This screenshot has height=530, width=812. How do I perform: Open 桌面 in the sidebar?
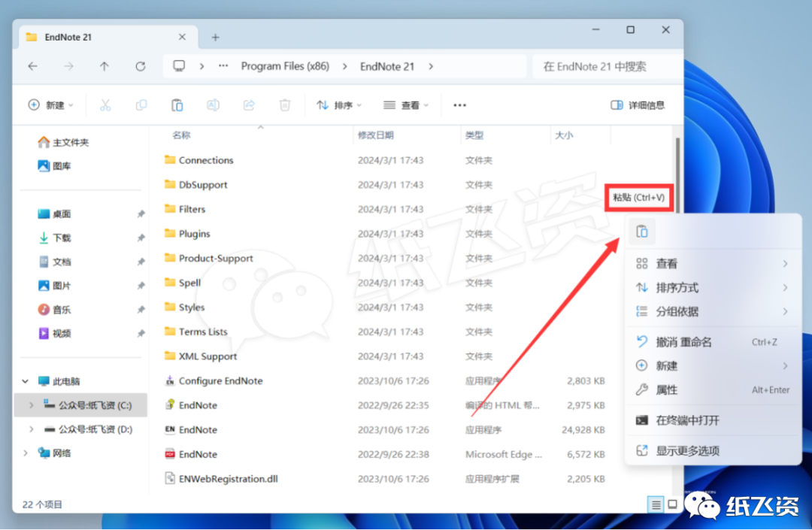pos(54,214)
